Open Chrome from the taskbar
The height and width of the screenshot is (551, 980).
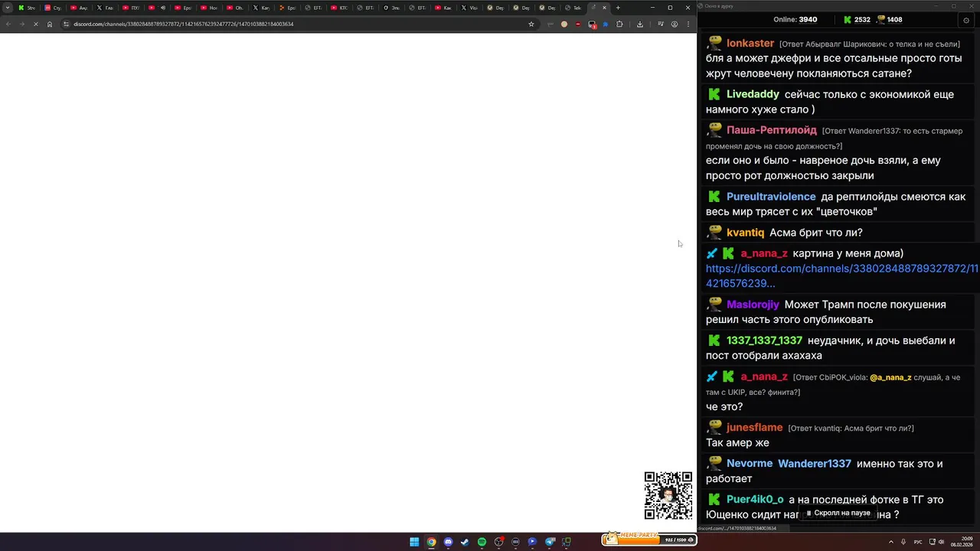(x=431, y=542)
